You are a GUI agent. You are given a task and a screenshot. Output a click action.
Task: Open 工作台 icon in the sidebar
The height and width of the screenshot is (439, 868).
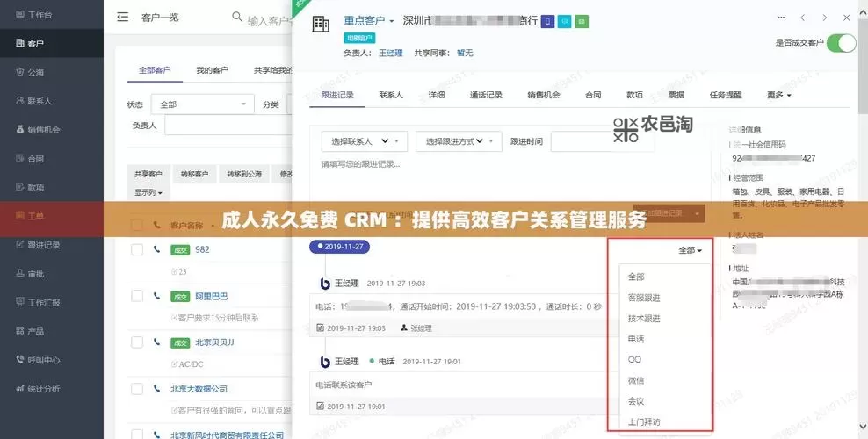coord(20,14)
